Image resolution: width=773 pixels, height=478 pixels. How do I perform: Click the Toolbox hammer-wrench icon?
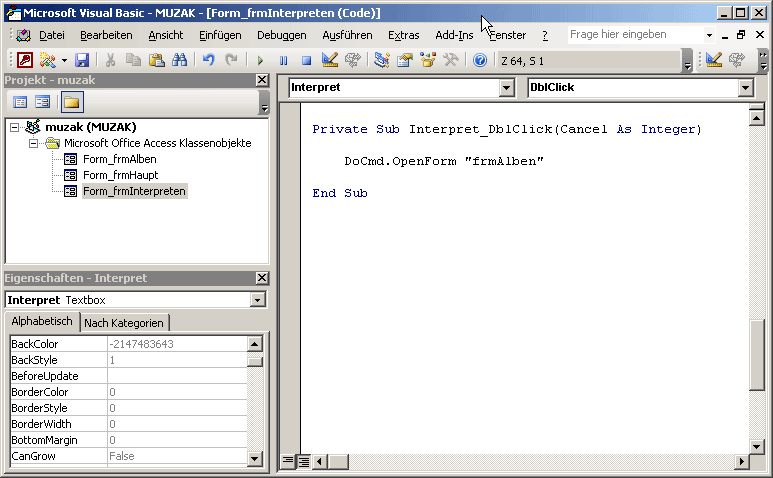pos(451,60)
